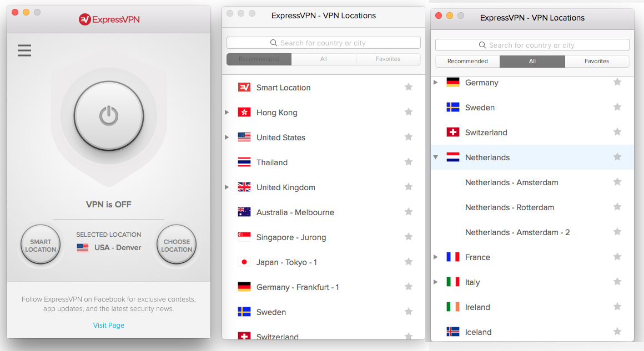The height and width of the screenshot is (351, 644).
Task: Click the Netherlands flag icon
Action: (x=452, y=157)
